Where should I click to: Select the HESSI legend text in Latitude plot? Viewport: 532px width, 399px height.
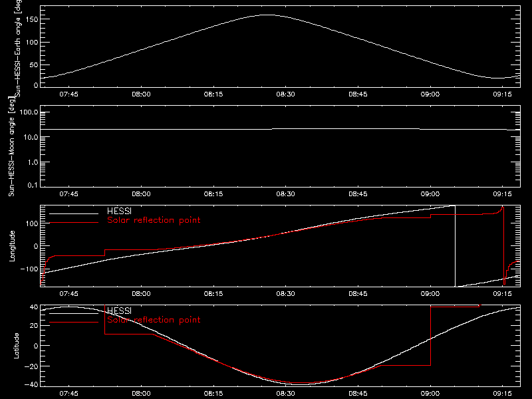[x=119, y=311]
